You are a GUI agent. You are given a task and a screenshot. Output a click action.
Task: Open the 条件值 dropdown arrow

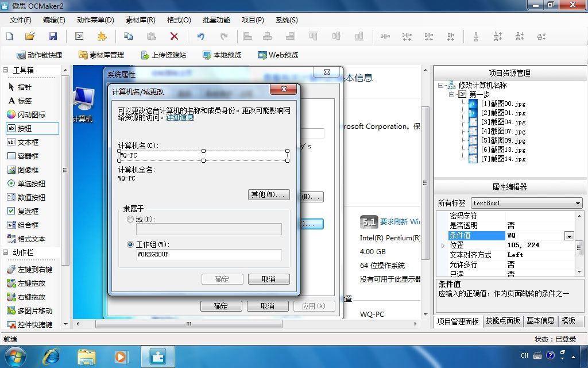click(x=569, y=236)
